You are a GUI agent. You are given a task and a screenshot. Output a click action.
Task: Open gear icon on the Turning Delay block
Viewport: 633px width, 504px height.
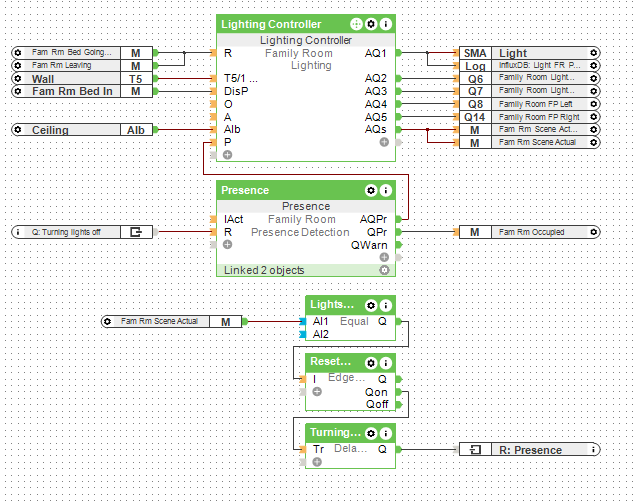[x=372, y=433]
